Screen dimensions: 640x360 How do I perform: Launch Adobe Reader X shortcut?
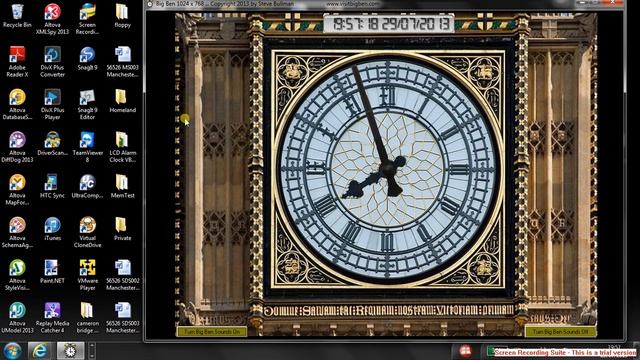(17, 62)
